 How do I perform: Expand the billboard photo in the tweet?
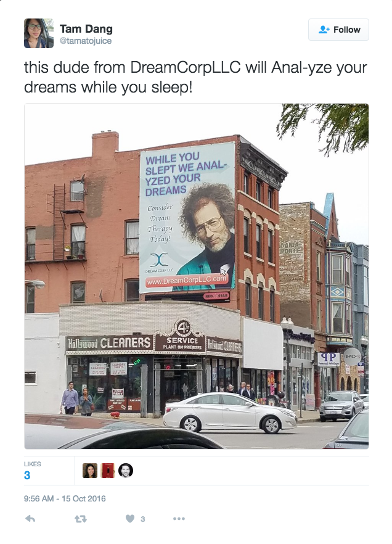pyautogui.click(x=197, y=276)
